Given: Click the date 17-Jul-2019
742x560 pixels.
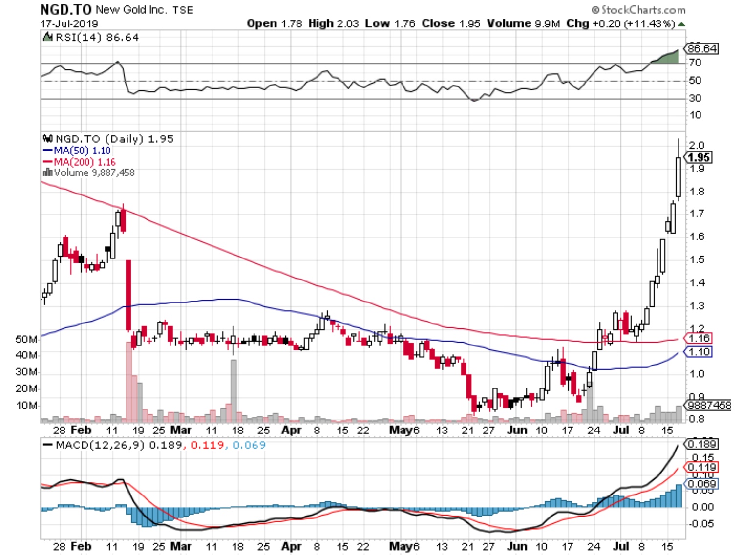Looking at the screenshot, I should 69,23.
